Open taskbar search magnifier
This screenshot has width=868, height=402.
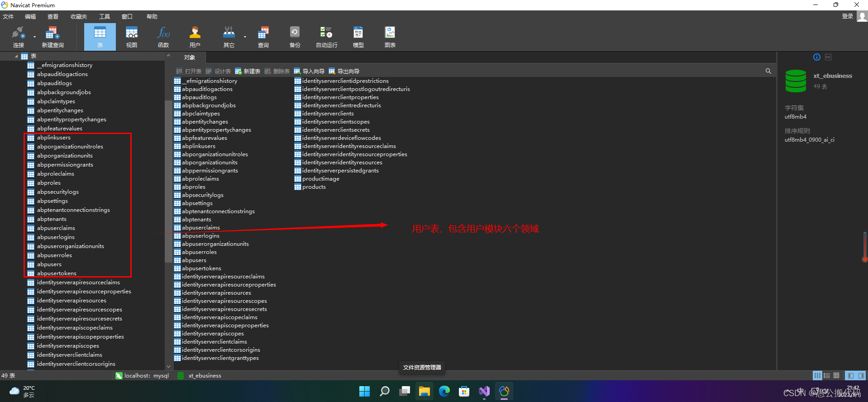[385, 391]
